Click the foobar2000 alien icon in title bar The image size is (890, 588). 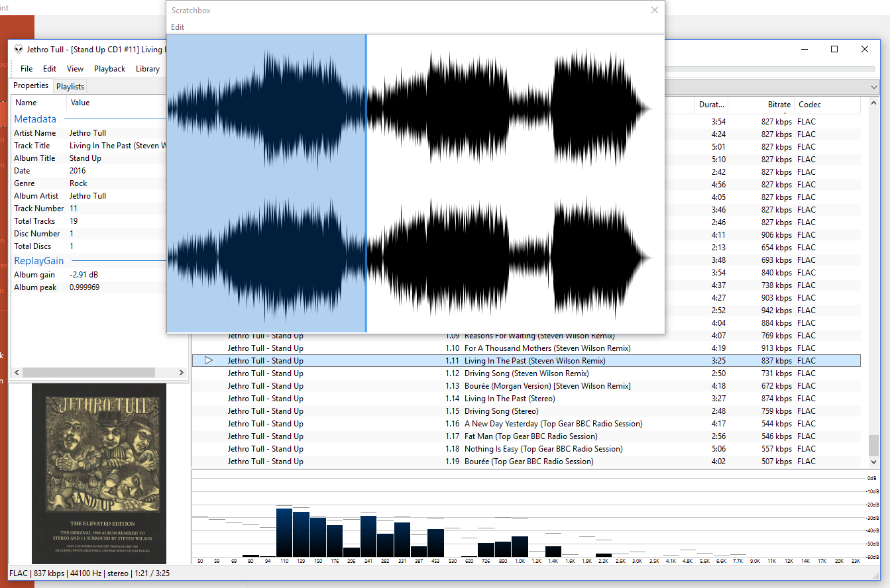click(18, 49)
